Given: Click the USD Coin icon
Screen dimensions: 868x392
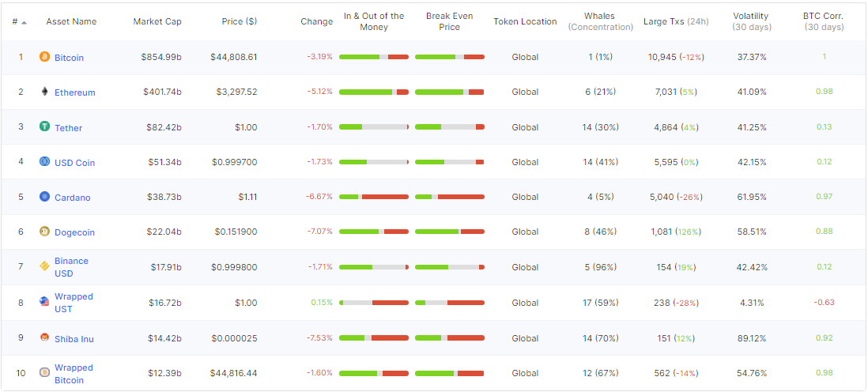Looking at the screenshot, I should pyautogui.click(x=45, y=162).
